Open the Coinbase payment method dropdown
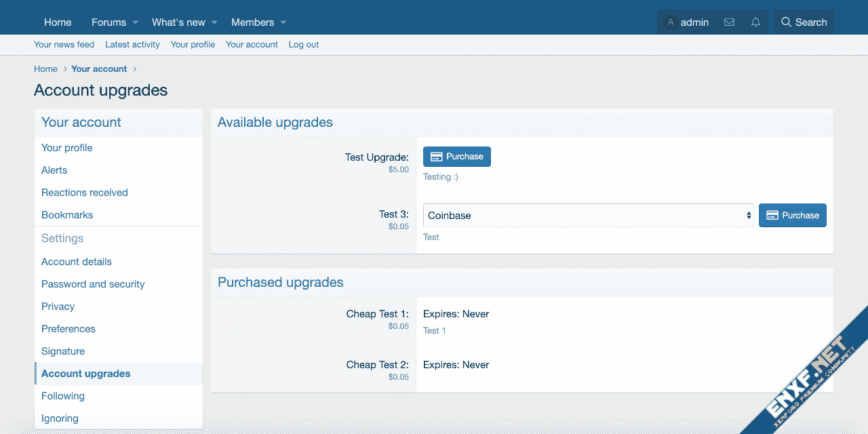Viewport: 868px width, 434px height. 588,216
